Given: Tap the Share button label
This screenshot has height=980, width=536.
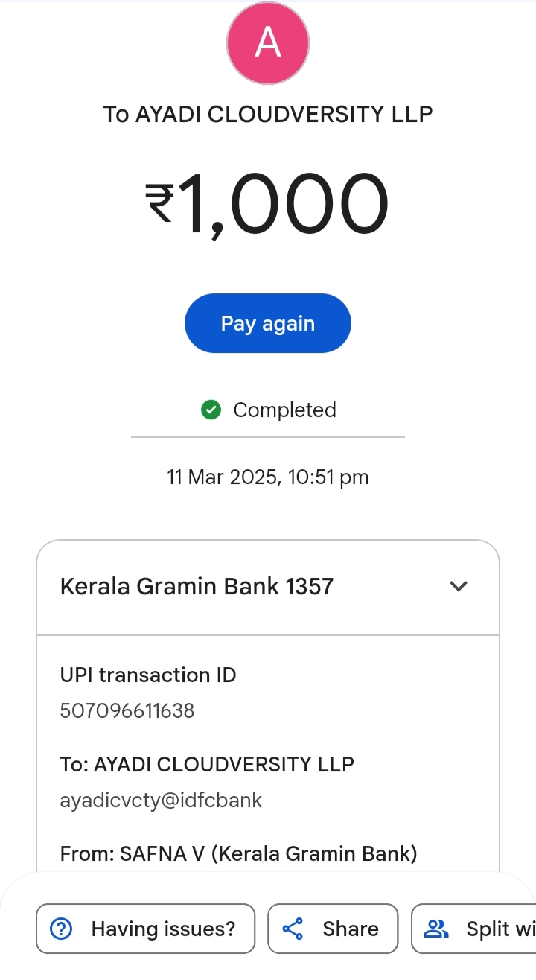Looking at the screenshot, I should point(350,929).
